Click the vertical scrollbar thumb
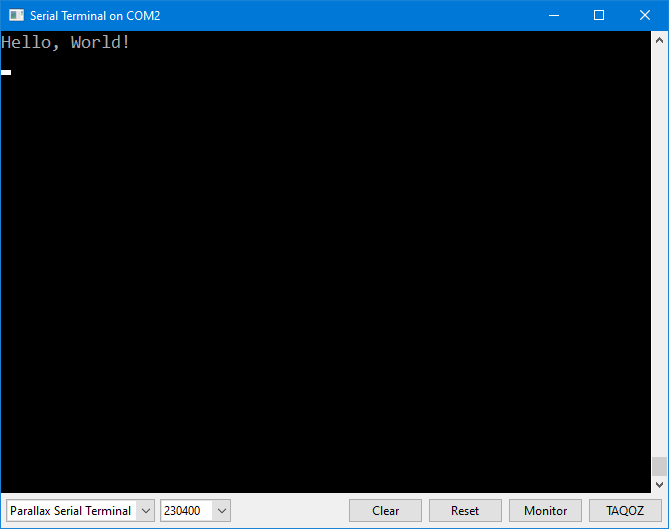 (x=659, y=467)
